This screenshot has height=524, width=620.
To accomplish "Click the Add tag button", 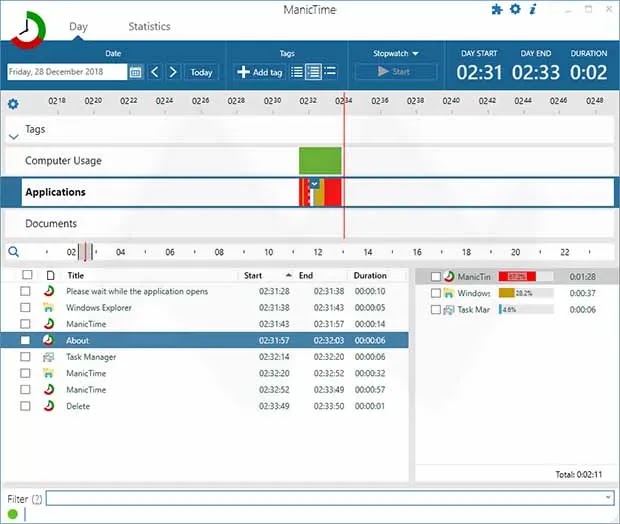I will coord(259,72).
